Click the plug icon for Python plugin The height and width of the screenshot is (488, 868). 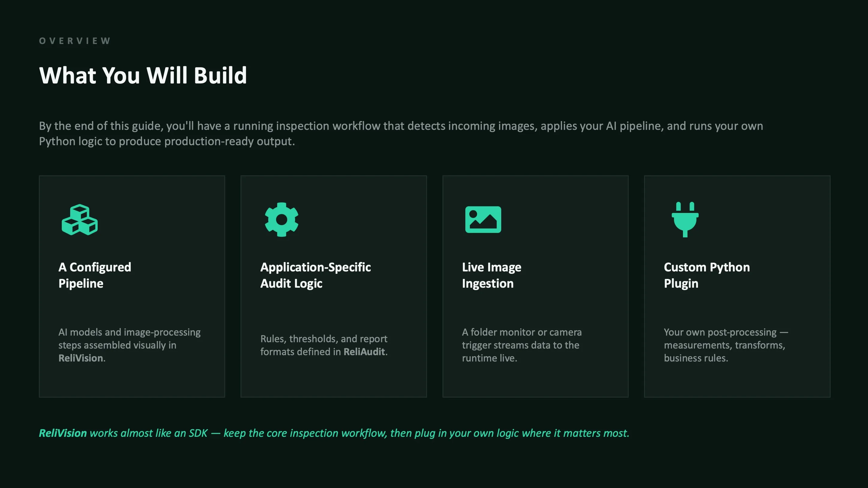685,220
